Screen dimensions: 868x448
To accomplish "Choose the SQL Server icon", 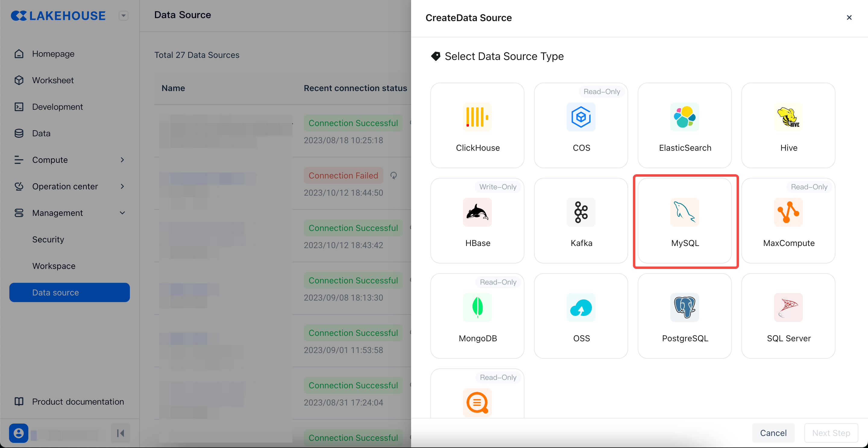I will coord(788,308).
